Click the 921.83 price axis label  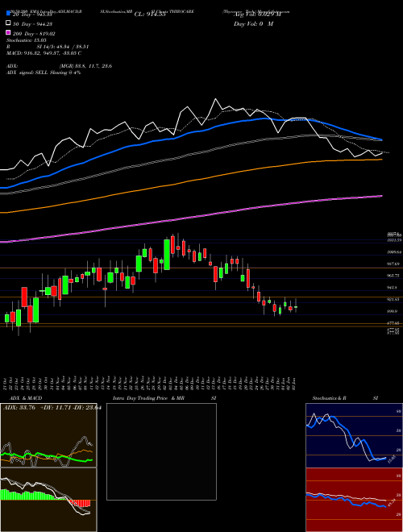coord(394,299)
